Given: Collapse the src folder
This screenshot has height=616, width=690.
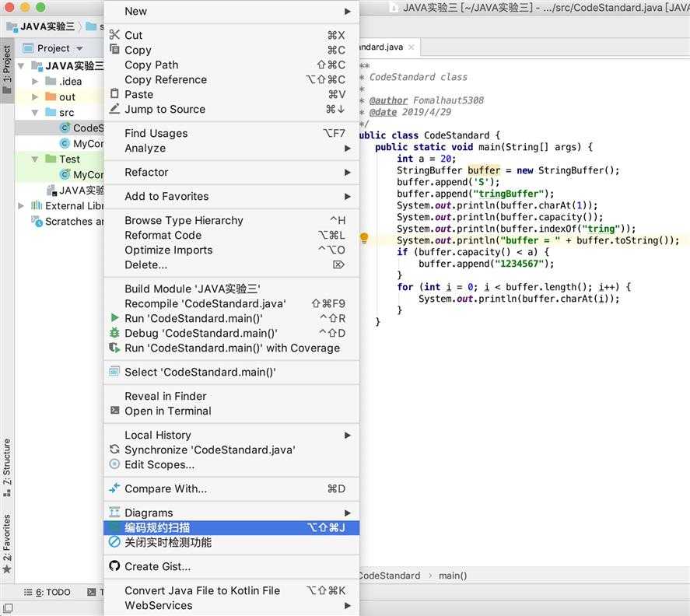Looking at the screenshot, I should (35, 113).
